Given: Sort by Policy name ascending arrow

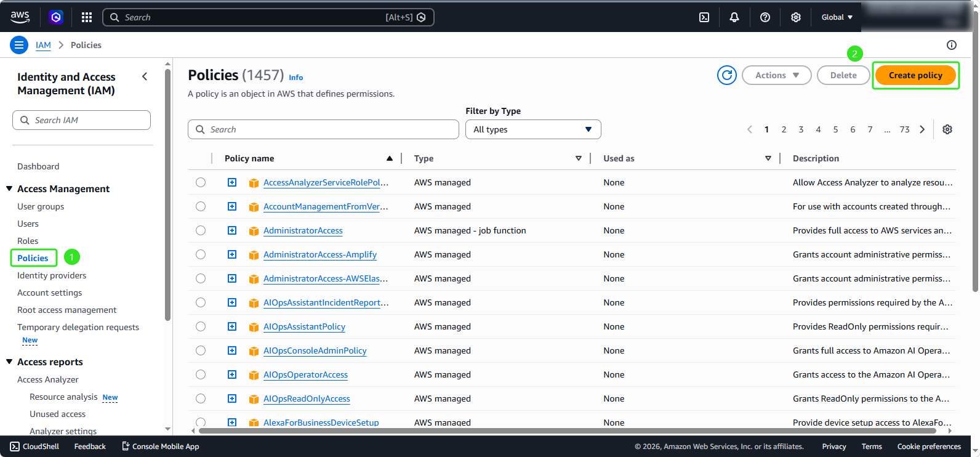Looking at the screenshot, I should [x=390, y=158].
